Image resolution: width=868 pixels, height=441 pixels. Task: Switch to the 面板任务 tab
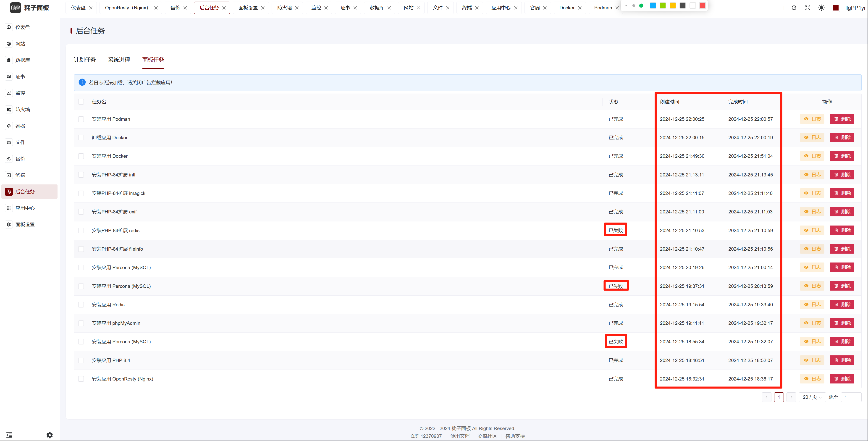pyautogui.click(x=153, y=60)
